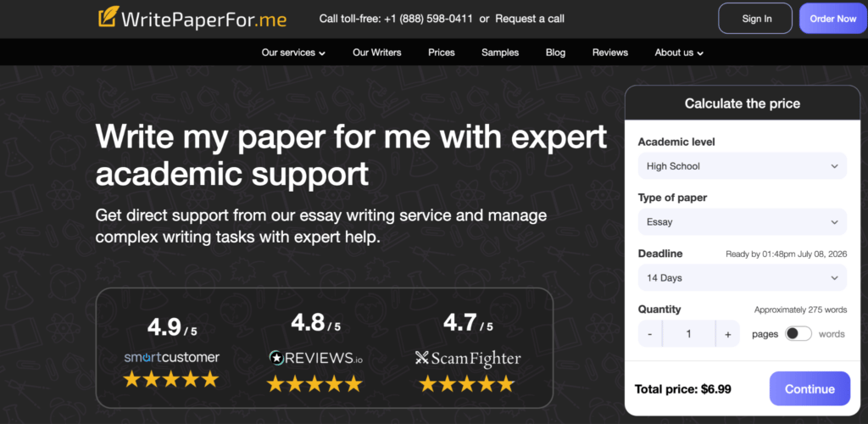Expand the Deadline 14 Days dropdown

pos(743,278)
